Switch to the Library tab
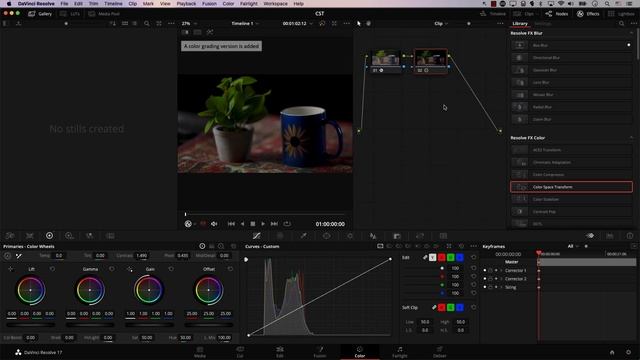Image resolution: width=640 pixels, height=360 pixels. [x=520, y=24]
